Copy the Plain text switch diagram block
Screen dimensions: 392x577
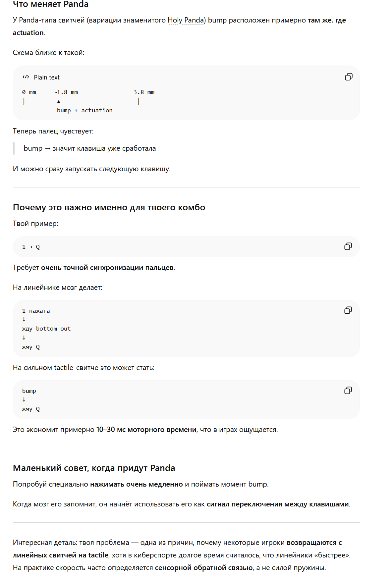pos(349,77)
